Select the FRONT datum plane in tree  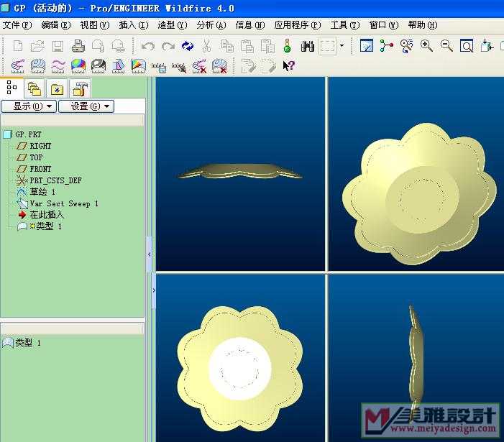(x=40, y=169)
